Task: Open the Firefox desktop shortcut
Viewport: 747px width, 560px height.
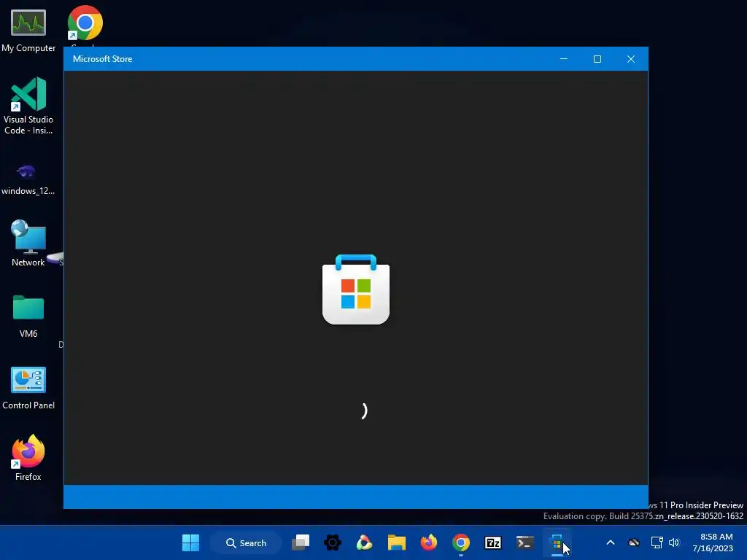Action: [x=28, y=458]
